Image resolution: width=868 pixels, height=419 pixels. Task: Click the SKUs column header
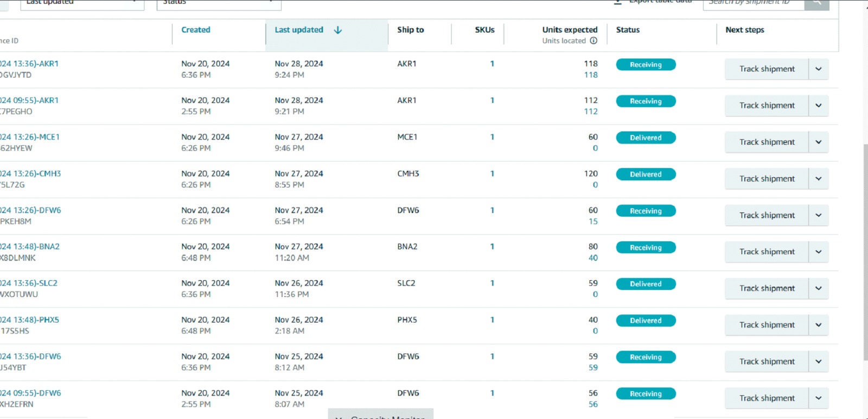point(484,30)
